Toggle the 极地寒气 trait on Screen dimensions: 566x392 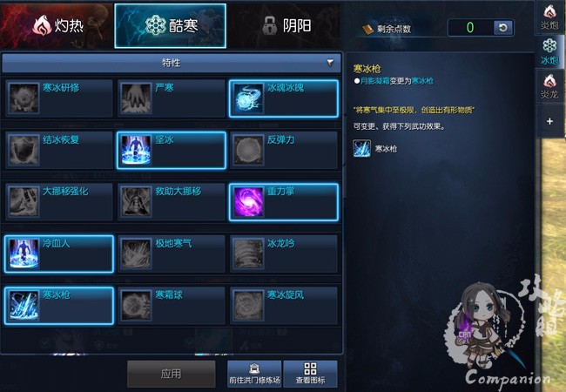point(172,253)
